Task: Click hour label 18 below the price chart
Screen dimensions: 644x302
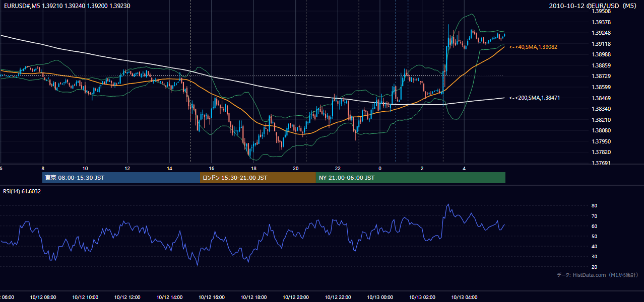Action: [x=253, y=169]
